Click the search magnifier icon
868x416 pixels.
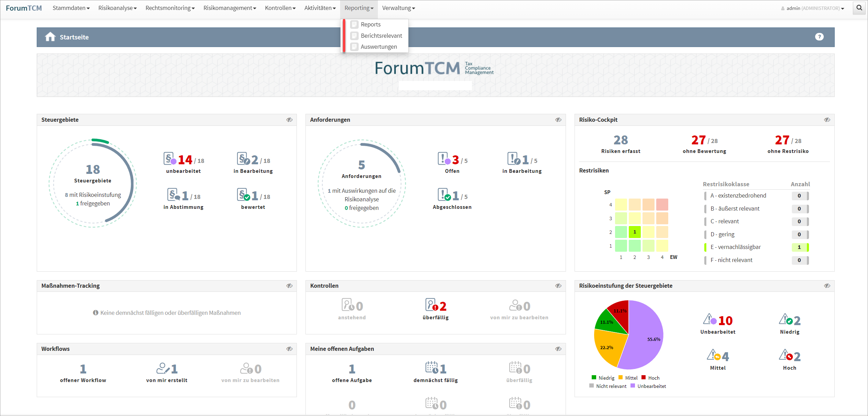(x=859, y=8)
